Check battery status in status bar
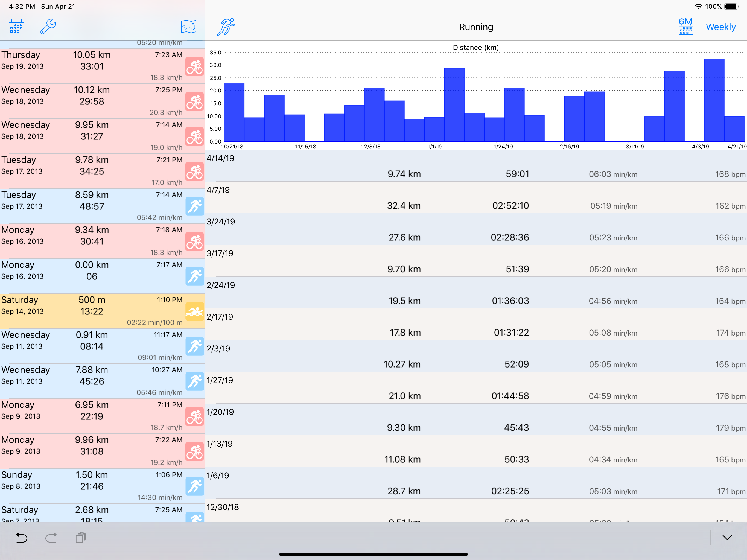This screenshot has width=747, height=560. coord(731,6)
